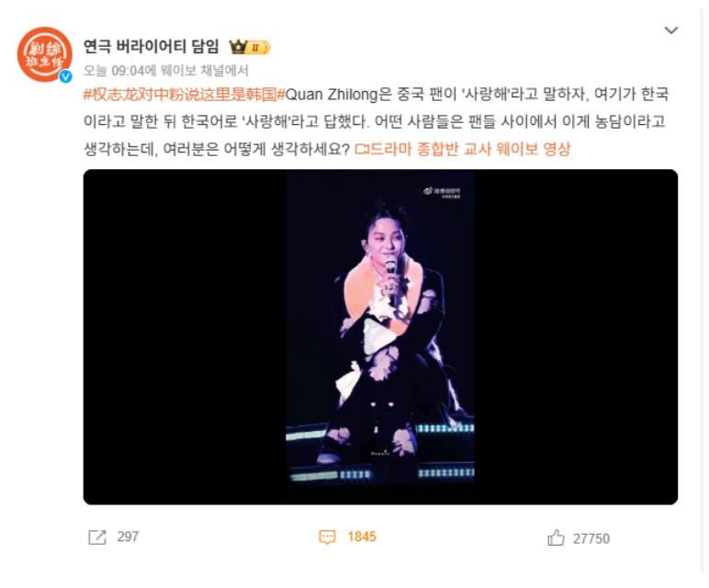The width and height of the screenshot is (709, 588).
Task: Open comments via speech bubble icon
Action: [327, 537]
